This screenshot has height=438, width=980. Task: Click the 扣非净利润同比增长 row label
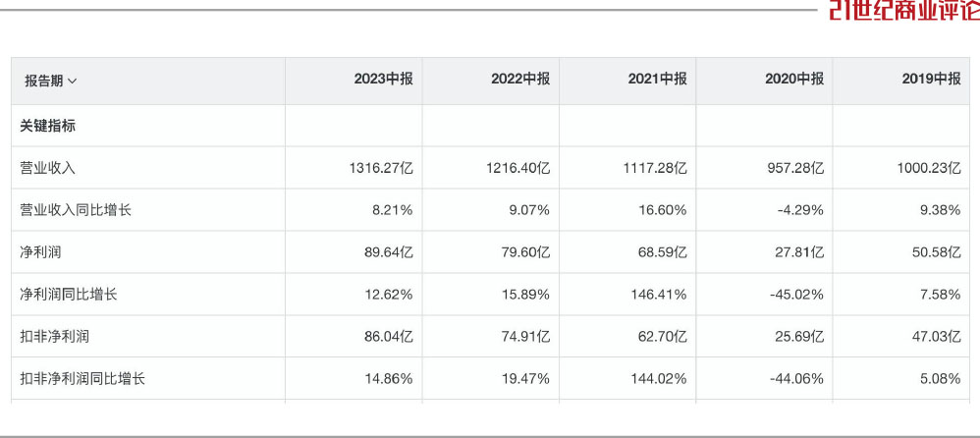(x=82, y=379)
